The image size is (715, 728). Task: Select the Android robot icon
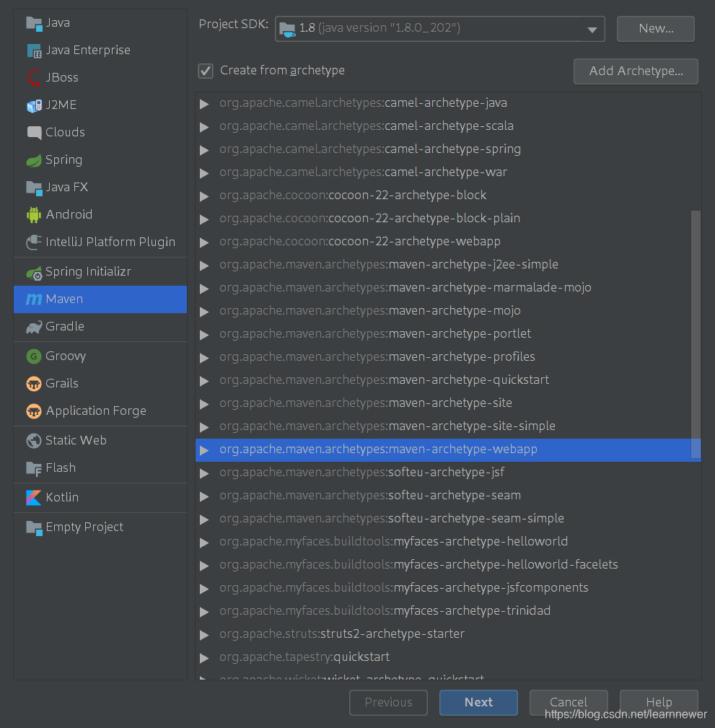(34, 214)
